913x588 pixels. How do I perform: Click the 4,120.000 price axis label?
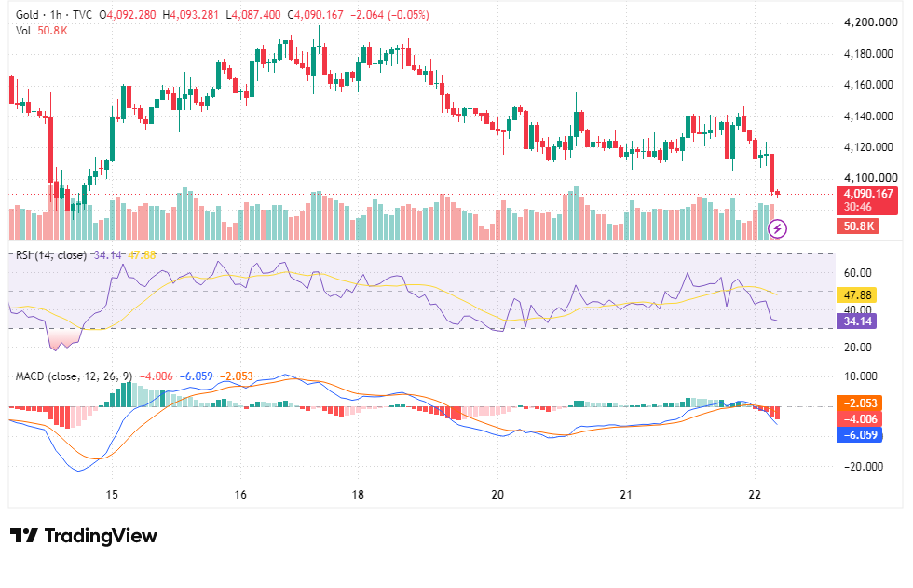click(x=868, y=146)
